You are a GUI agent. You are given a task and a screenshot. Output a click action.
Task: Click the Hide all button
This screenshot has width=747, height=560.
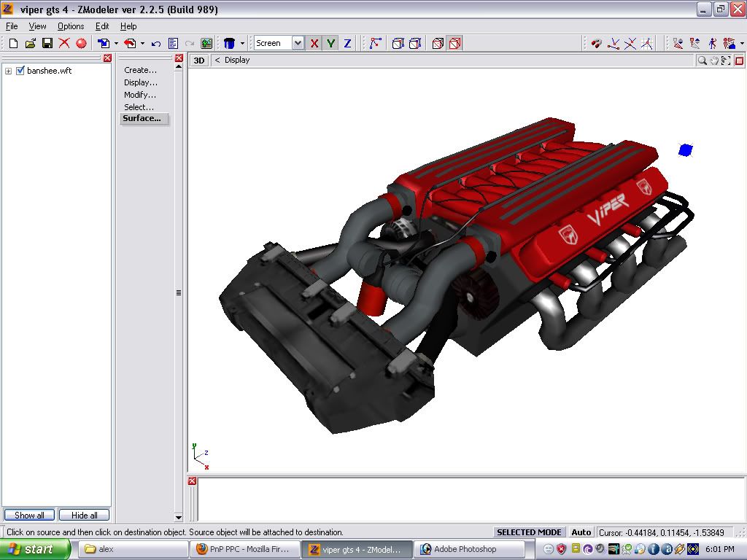point(84,515)
